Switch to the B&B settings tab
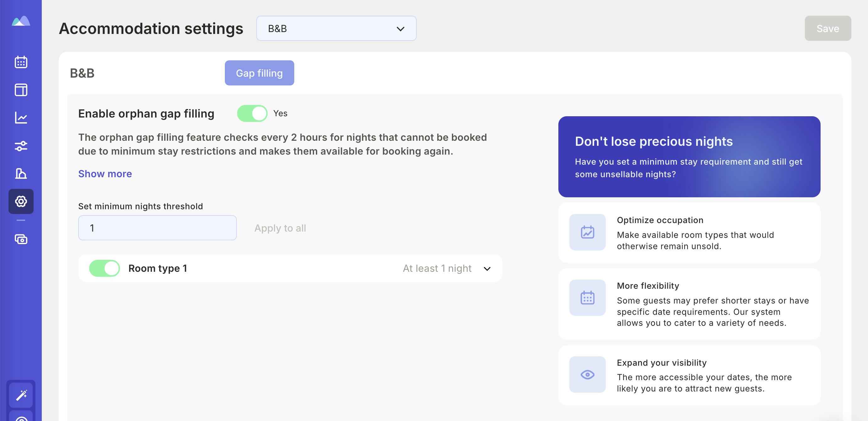Image resolution: width=868 pixels, height=421 pixels. tap(82, 73)
